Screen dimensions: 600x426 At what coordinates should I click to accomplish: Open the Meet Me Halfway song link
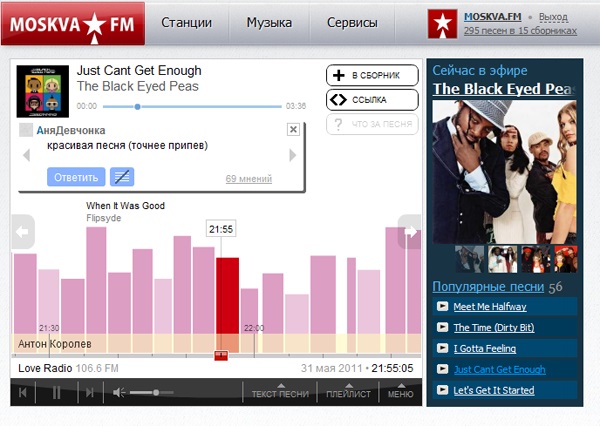(490, 307)
